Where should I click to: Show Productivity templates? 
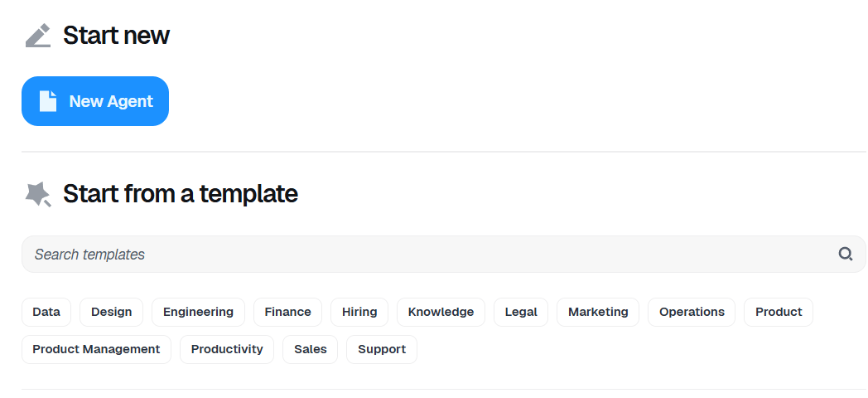(x=227, y=349)
